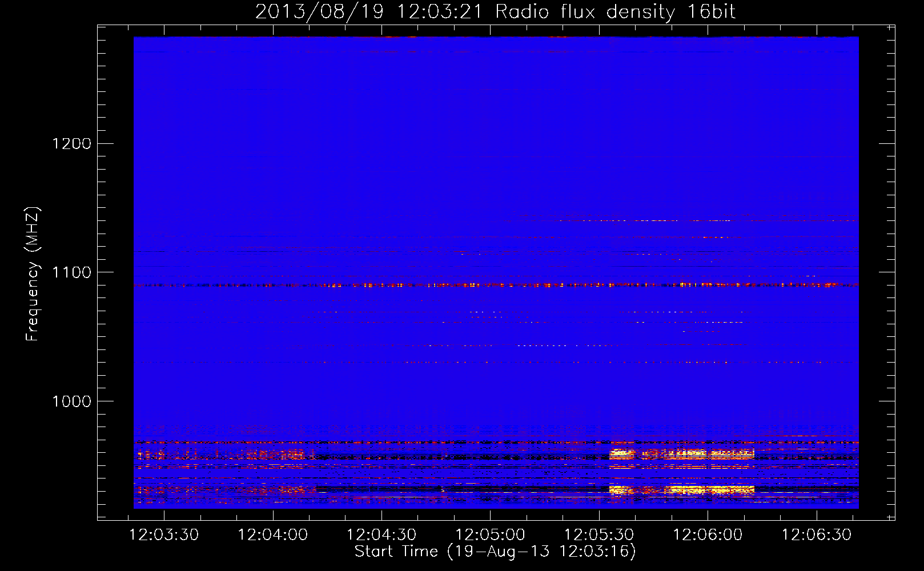Image resolution: width=924 pixels, height=571 pixels.
Task: Click the 12:06:00 time tick label
Action: pyautogui.click(x=708, y=535)
